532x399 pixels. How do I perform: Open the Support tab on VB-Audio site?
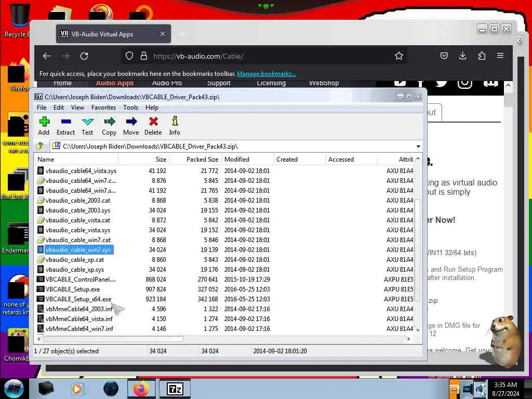(219, 84)
